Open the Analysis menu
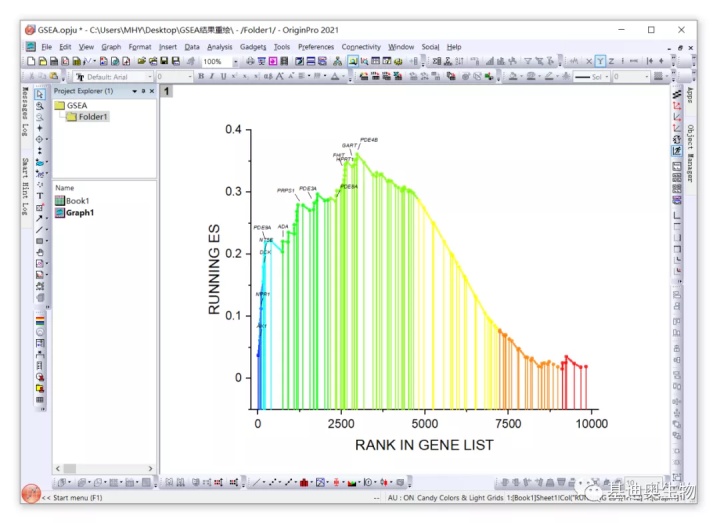This screenshot has width=720, height=523. coord(219,47)
